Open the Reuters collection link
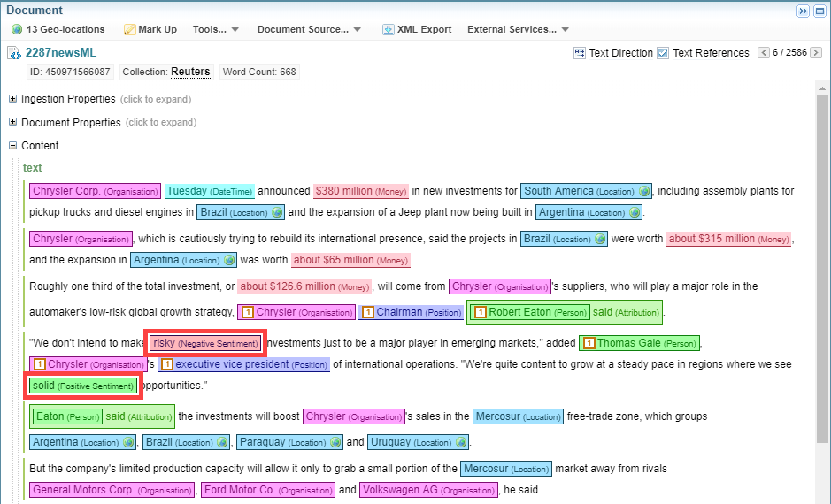This screenshot has width=831, height=504. coord(190,72)
